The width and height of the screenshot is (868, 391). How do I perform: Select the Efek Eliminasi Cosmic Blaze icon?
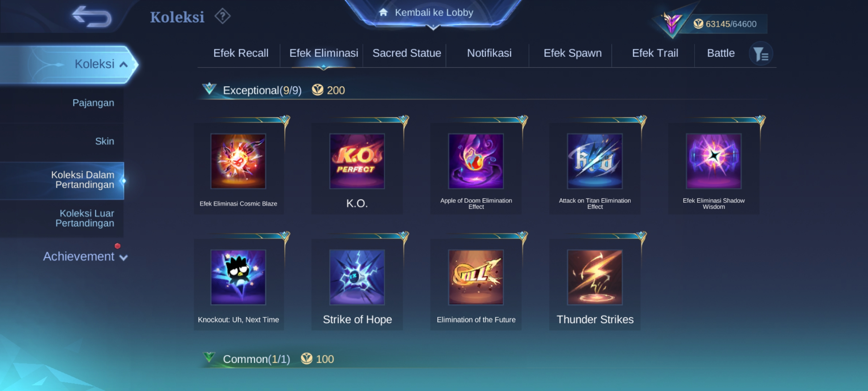pos(238,161)
